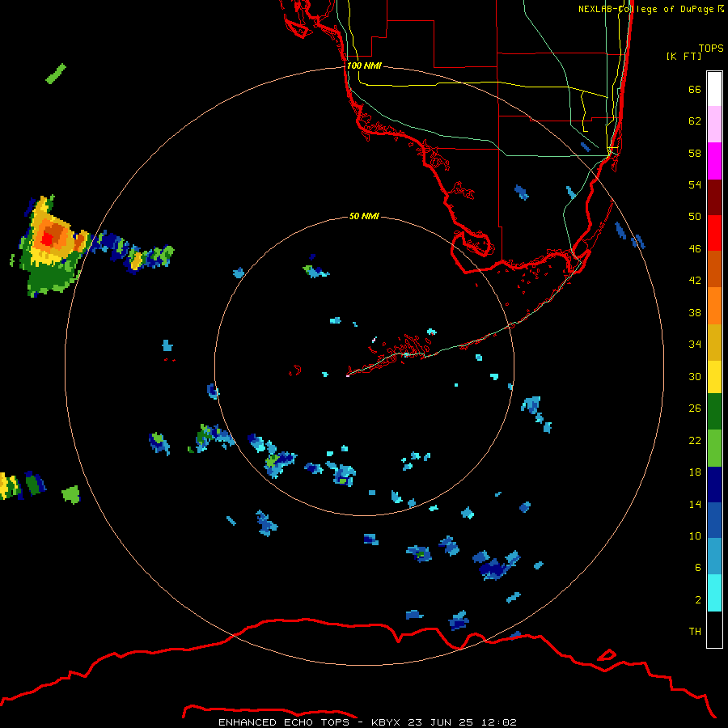
Task: Select the magenta legend swatch
Action: click(714, 161)
